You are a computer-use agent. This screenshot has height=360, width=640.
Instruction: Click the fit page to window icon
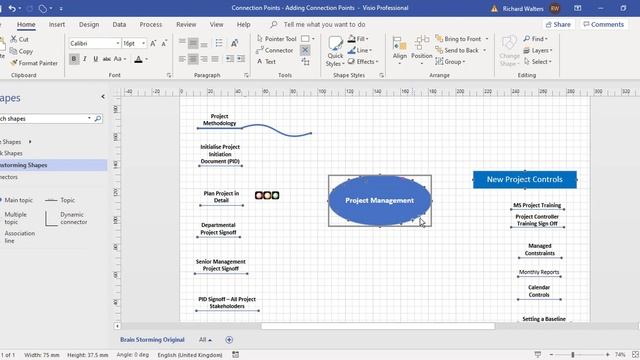tap(635, 355)
